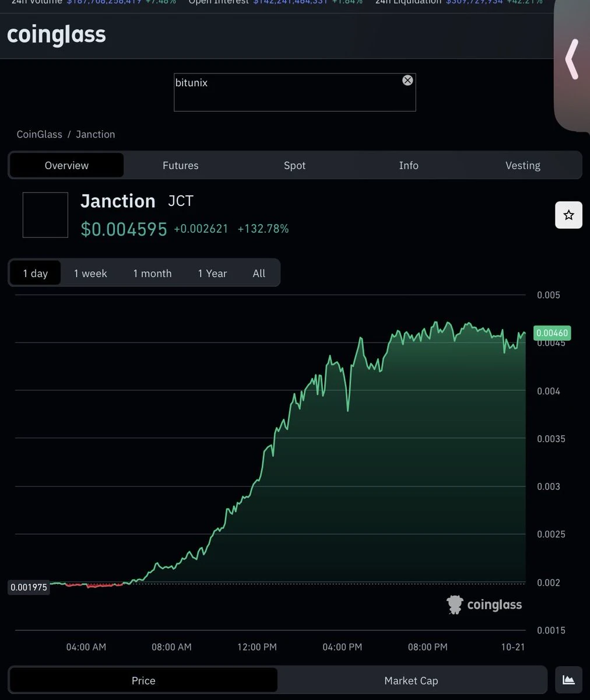The width and height of the screenshot is (590, 700).
Task: Show All time price history
Action: point(259,273)
